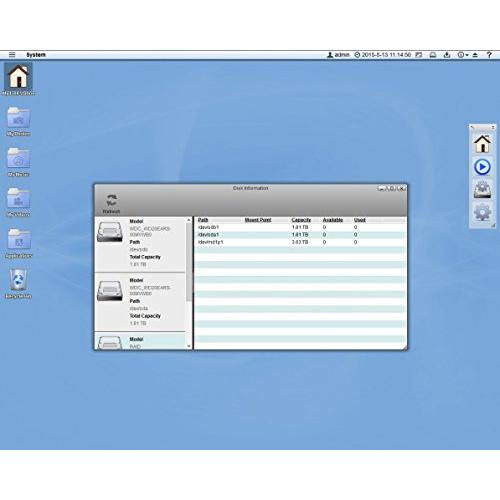The height and width of the screenshot is (500, 500).
Task: Click the drive tray icon in top bar
Action: pos(433,55)
